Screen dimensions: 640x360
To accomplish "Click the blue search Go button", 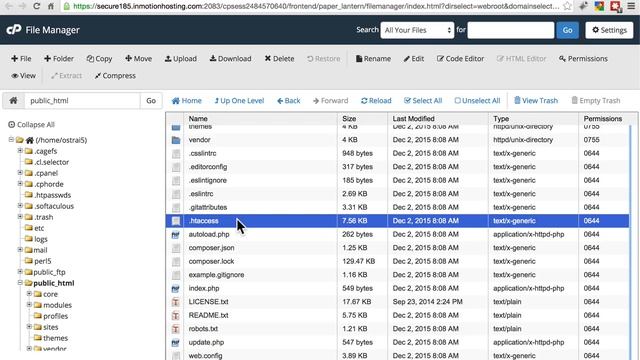I will (567, 30).
